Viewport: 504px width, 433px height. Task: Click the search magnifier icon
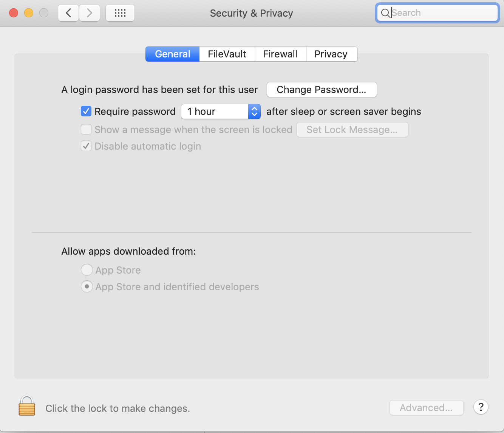coord(385,13)
